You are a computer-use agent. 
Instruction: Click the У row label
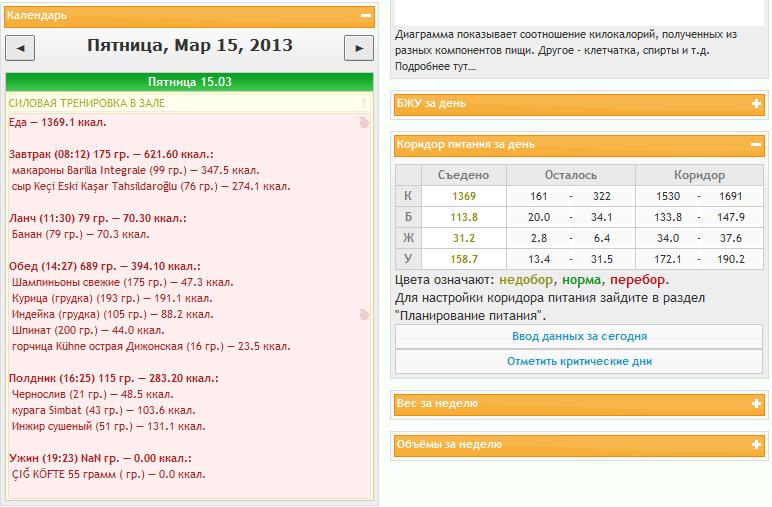coord(408,259)
